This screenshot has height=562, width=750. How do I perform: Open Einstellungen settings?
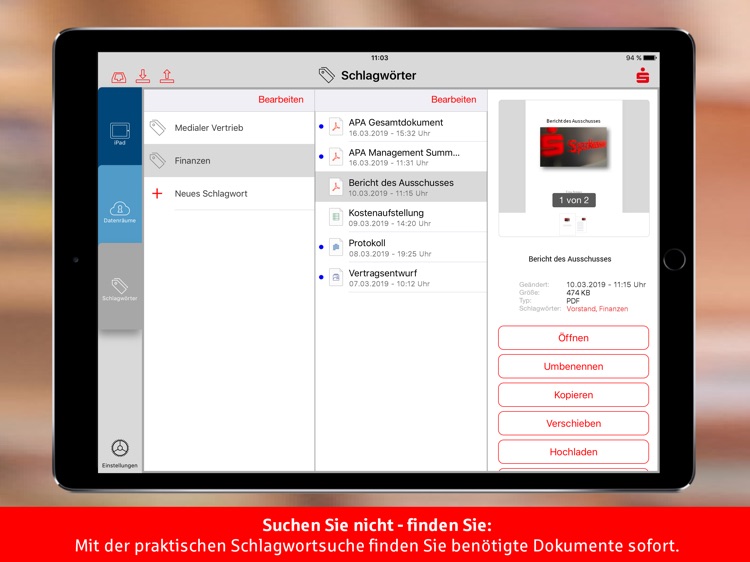pos(120,453)
